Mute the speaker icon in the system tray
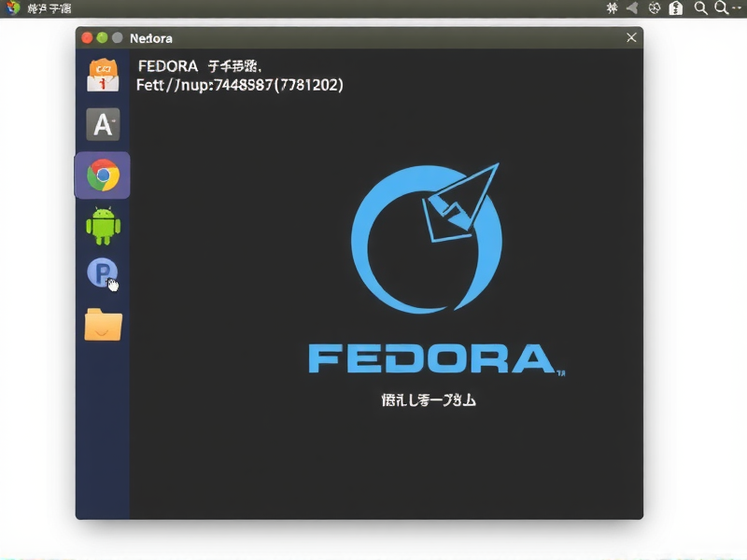 pyautogui.click(x=631, y=7)
